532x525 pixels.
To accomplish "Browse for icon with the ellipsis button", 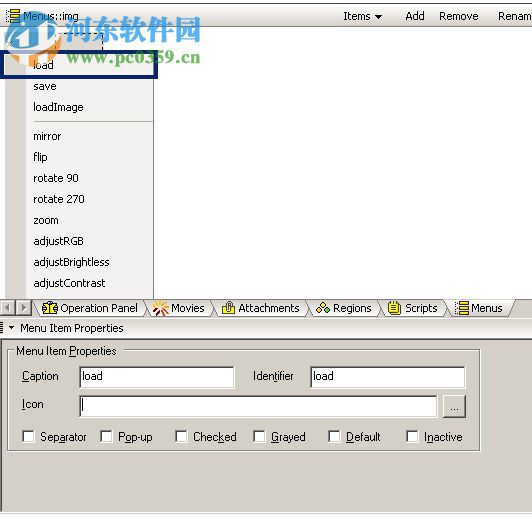I will point(454,406).
